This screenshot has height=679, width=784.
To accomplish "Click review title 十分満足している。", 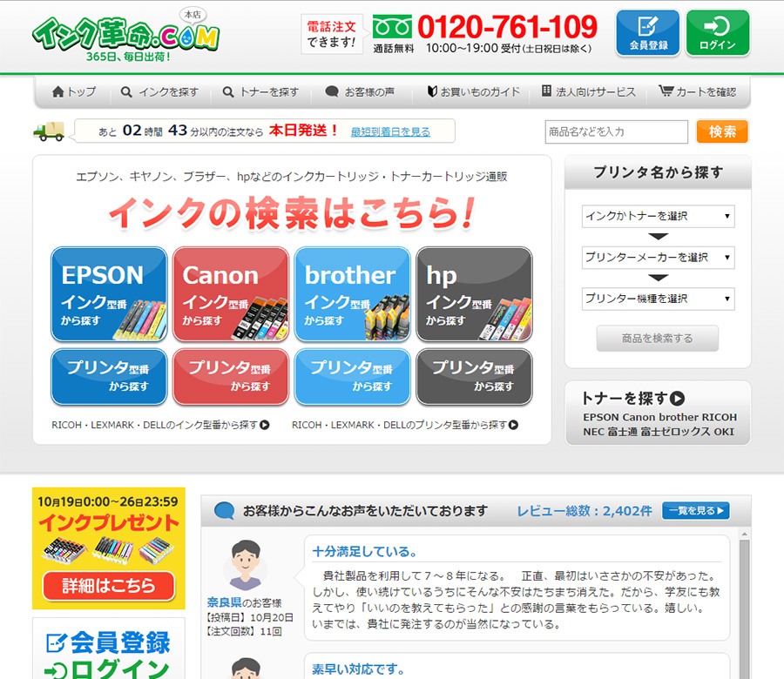I will point(365,552).
